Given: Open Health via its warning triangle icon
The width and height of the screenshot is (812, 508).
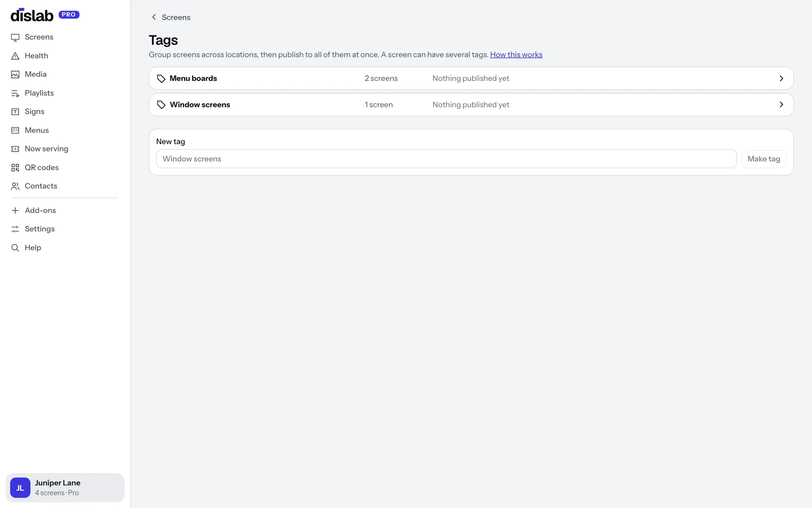Looking at the screenshot, I should pyautogui.click(x=15, y=56).
